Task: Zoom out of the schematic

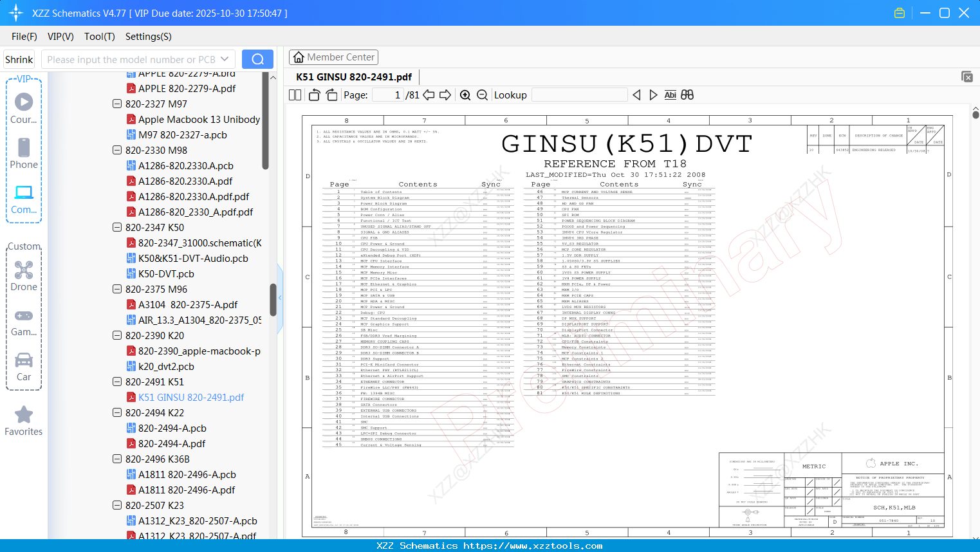Action: pos(482,95)
